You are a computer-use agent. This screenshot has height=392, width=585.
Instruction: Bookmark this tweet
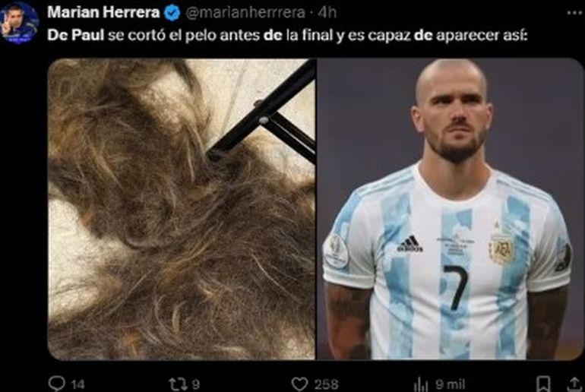click(543, 384)
